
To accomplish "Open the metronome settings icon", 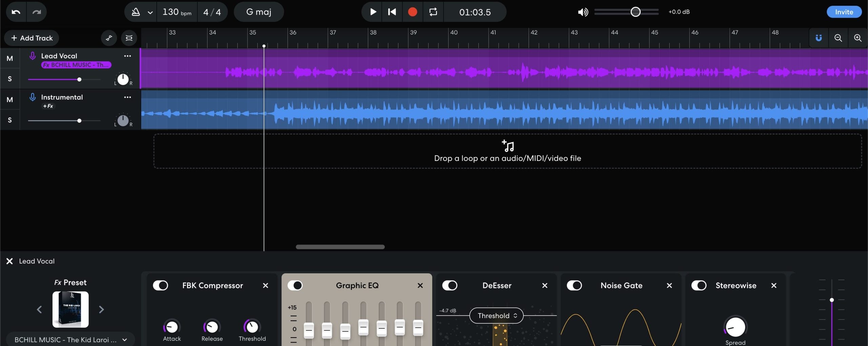I will pos(136,12).
